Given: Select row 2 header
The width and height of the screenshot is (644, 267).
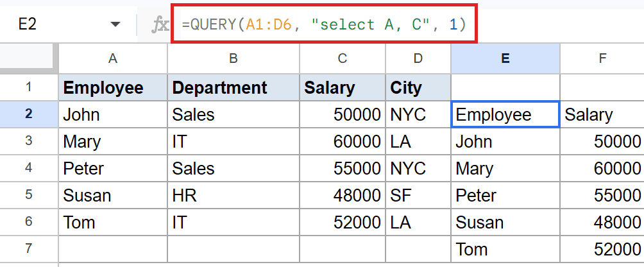Looking at the screenshot, I should coord(29,114).
